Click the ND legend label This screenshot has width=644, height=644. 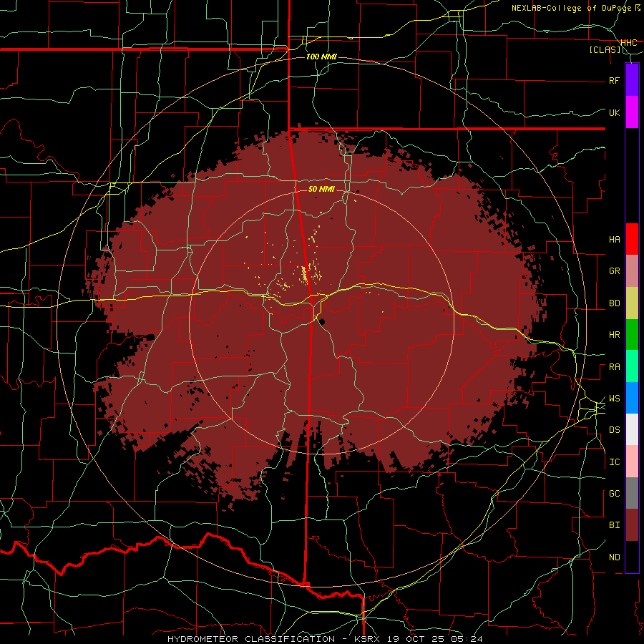[x=615, y=557]
